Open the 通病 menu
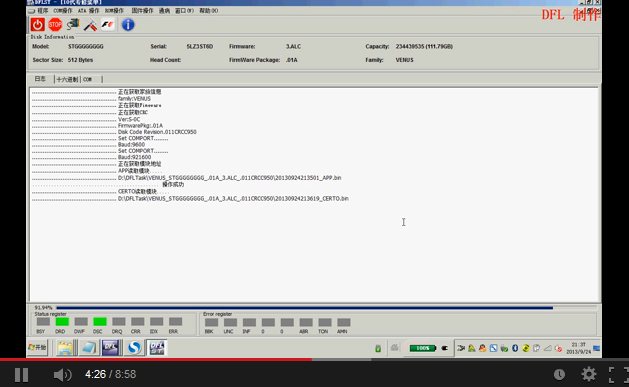The image size is (629, 387). pyautogui.click(x=164, y=11)
